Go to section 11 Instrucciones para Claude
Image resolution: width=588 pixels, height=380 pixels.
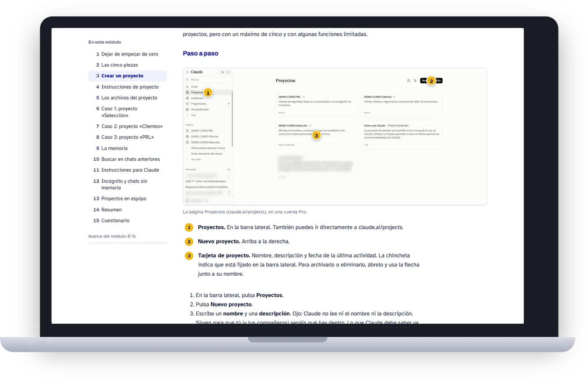pos(127,170)
